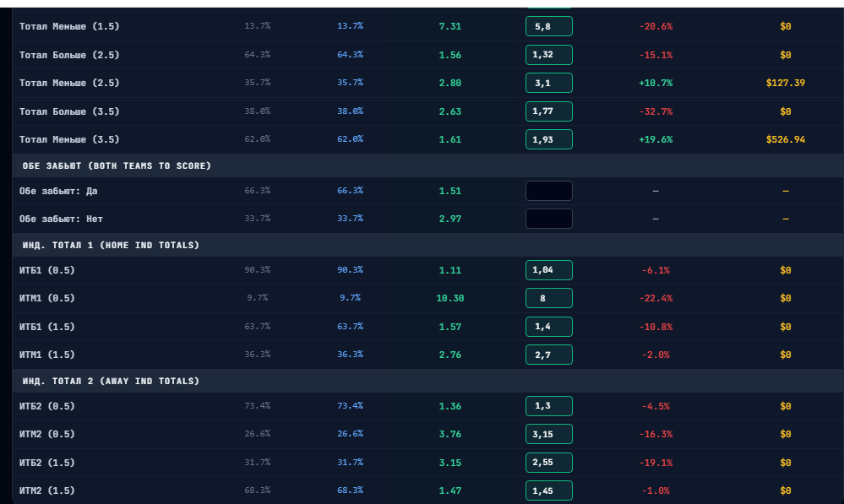
Task: Click the fair odds value 10.30
Action: click(x=450, y=298)
